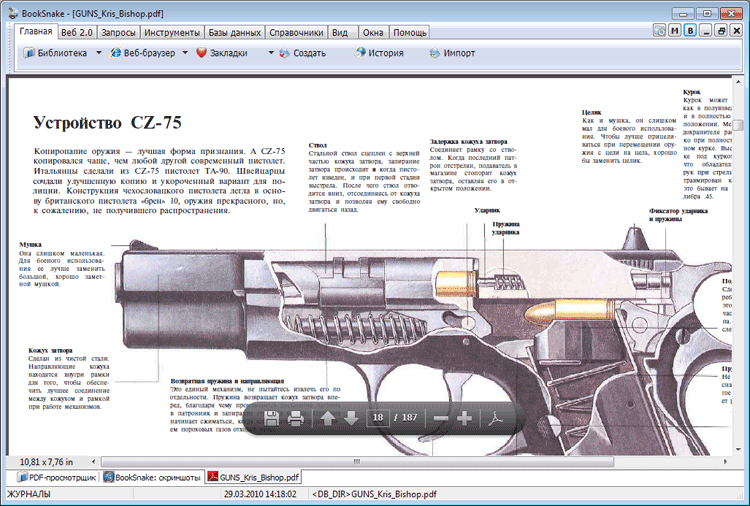
Task: Switch to the Главная tab
Action: (36, 32)
